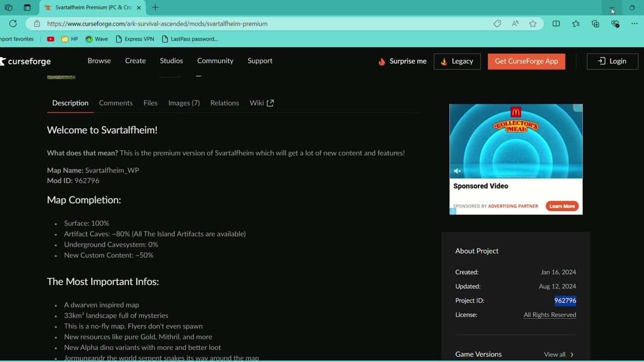Click the Surprise me flame button

pyautogui.click(x=402, y=61)
